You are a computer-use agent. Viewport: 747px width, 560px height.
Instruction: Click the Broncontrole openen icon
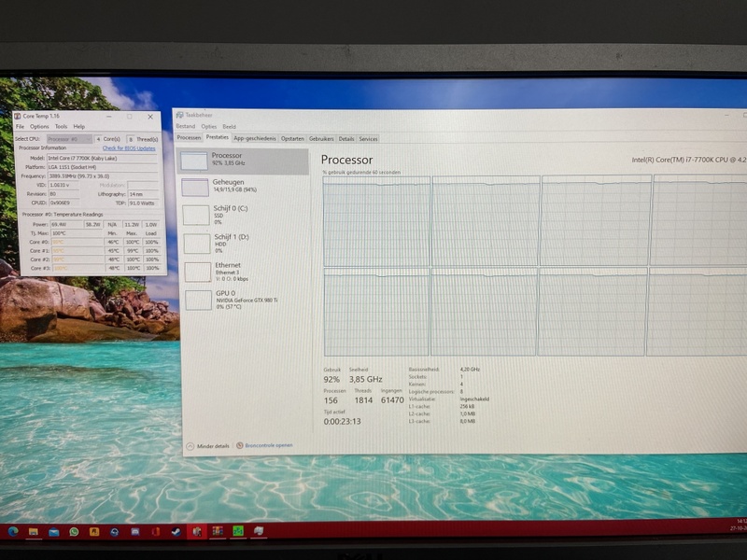pos(240,446)
